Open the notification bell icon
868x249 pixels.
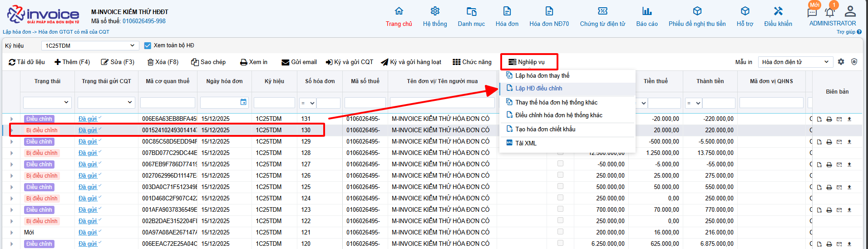coord(830,12)
